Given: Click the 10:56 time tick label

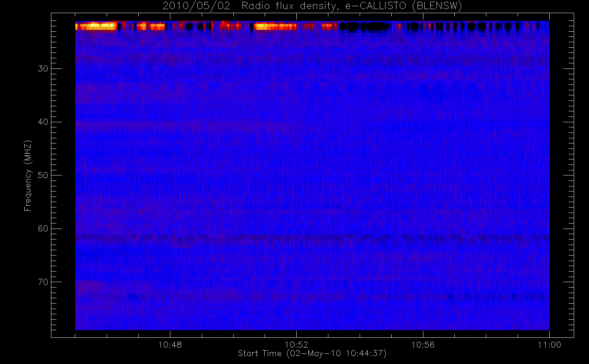Looking at the screenshot, I should (x=423, y=345).
